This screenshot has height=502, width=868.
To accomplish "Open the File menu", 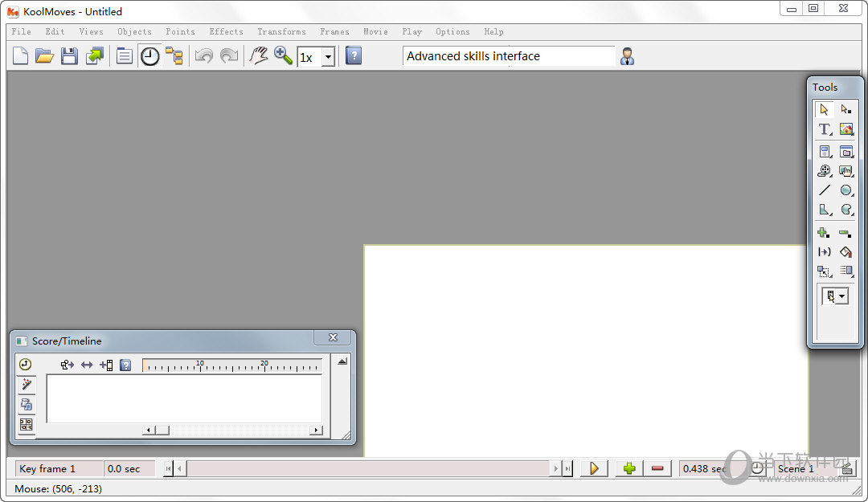I will pyautogui.click(x=22, y=31).
